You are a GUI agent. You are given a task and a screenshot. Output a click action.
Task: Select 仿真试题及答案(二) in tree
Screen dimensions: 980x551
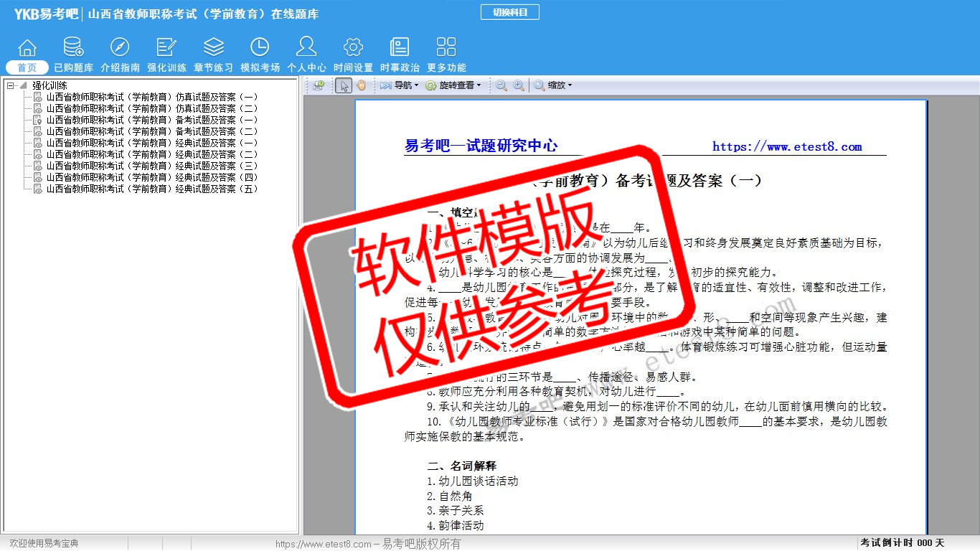click(151, 108)
